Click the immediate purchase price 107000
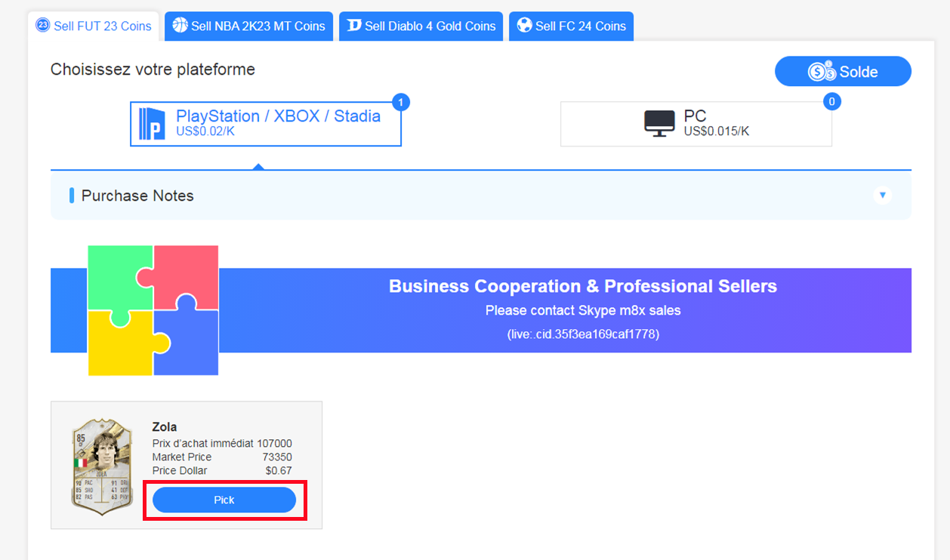This screenshot has height=560, width=950. (274, 444)
